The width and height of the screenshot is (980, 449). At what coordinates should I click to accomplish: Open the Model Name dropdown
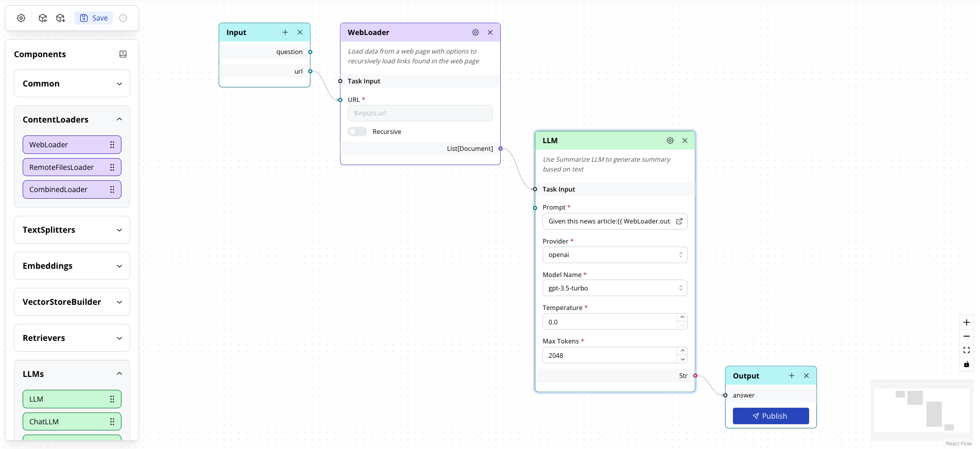(615, 288)
